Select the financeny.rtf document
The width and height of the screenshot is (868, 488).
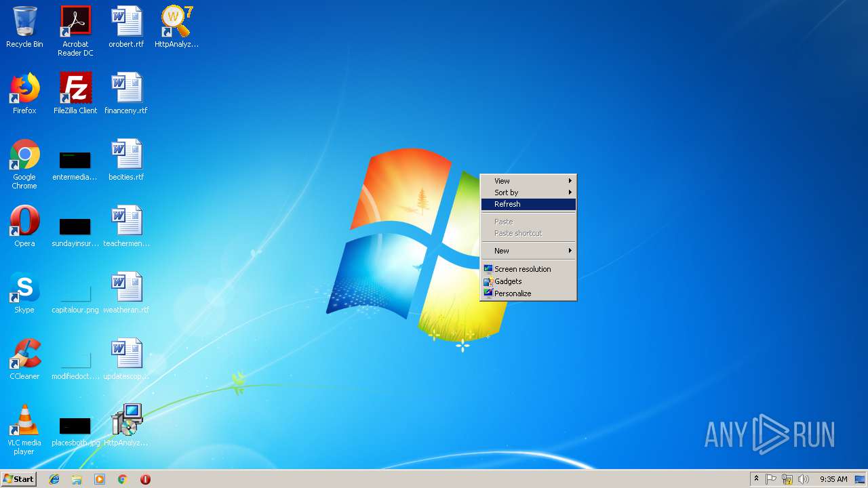[126, 94]
